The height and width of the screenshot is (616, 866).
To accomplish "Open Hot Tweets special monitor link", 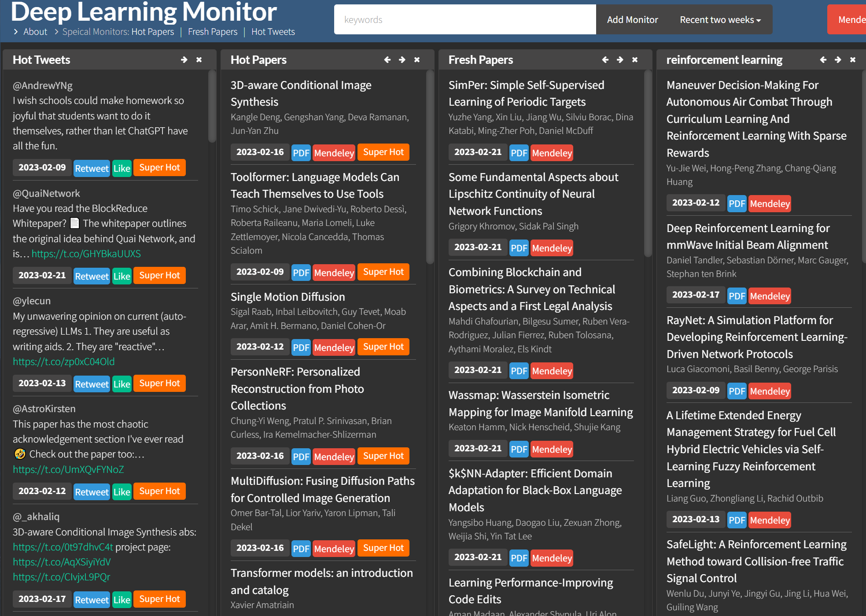I will (x=273, y=32).
